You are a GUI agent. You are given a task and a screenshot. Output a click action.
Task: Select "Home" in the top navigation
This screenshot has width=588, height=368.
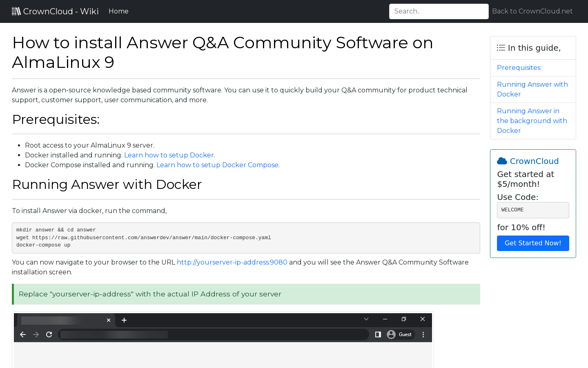(118, 11)
